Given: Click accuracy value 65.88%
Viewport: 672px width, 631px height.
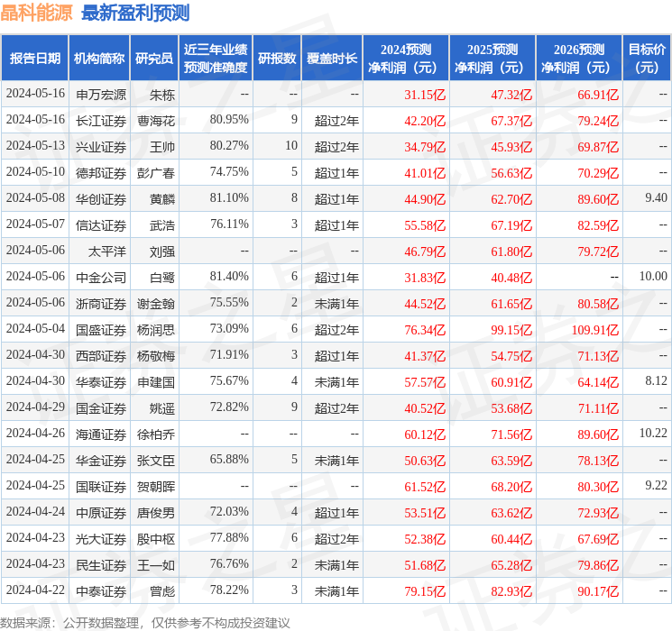Looking at the screenshot, I should click(x=229, y=459).
